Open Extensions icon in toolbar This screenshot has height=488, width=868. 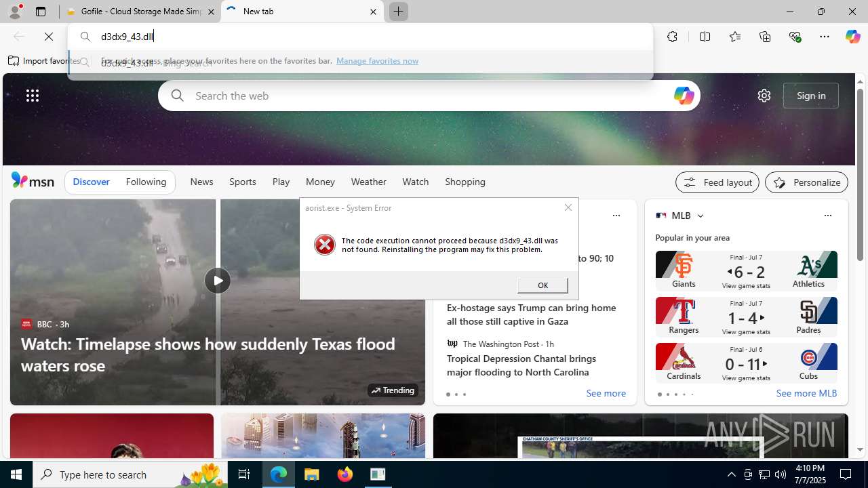click(672, 37)
